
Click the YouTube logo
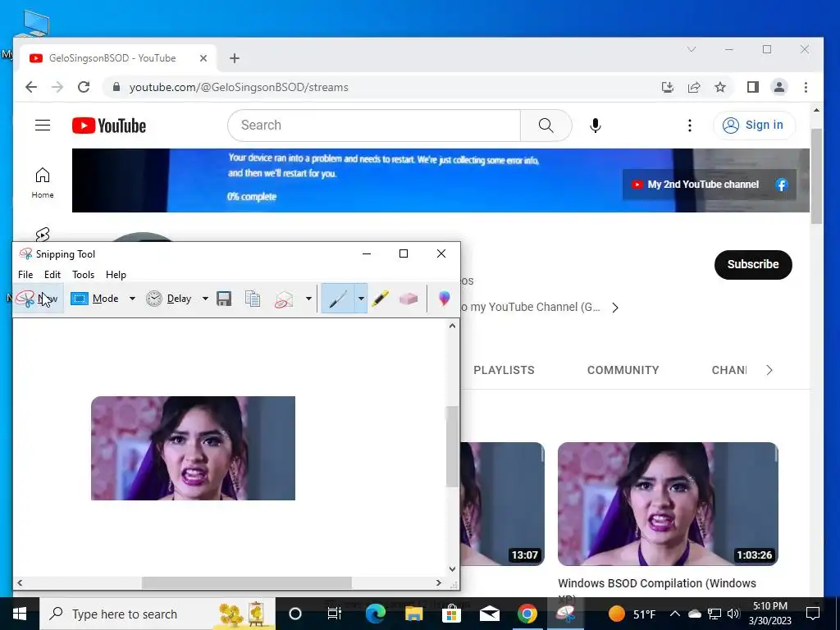pyautogui.click(x=109, y=126)
